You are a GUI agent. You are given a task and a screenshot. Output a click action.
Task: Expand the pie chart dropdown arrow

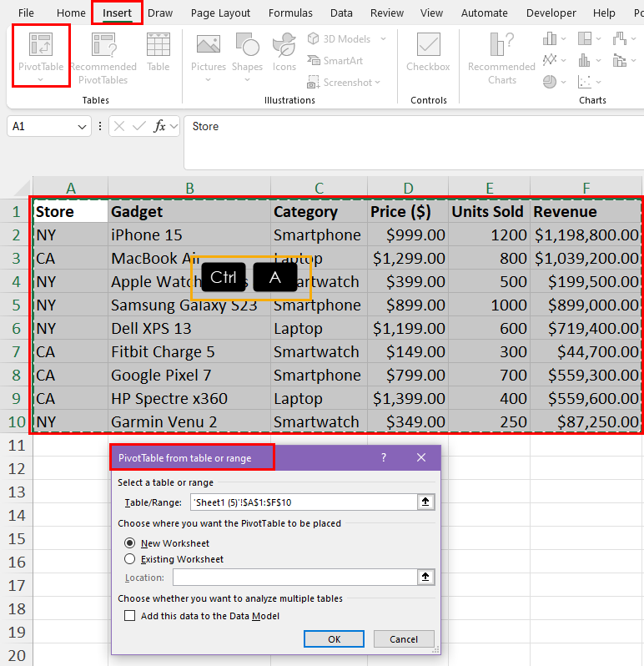tap(563, 82)
